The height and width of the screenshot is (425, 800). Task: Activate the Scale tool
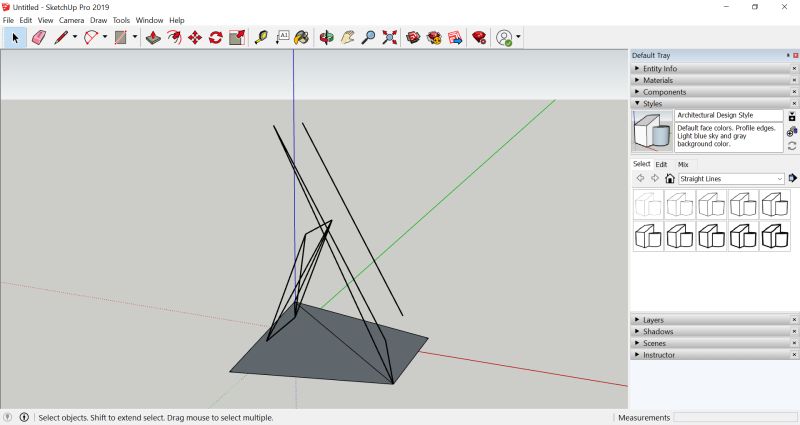(237, 38)
